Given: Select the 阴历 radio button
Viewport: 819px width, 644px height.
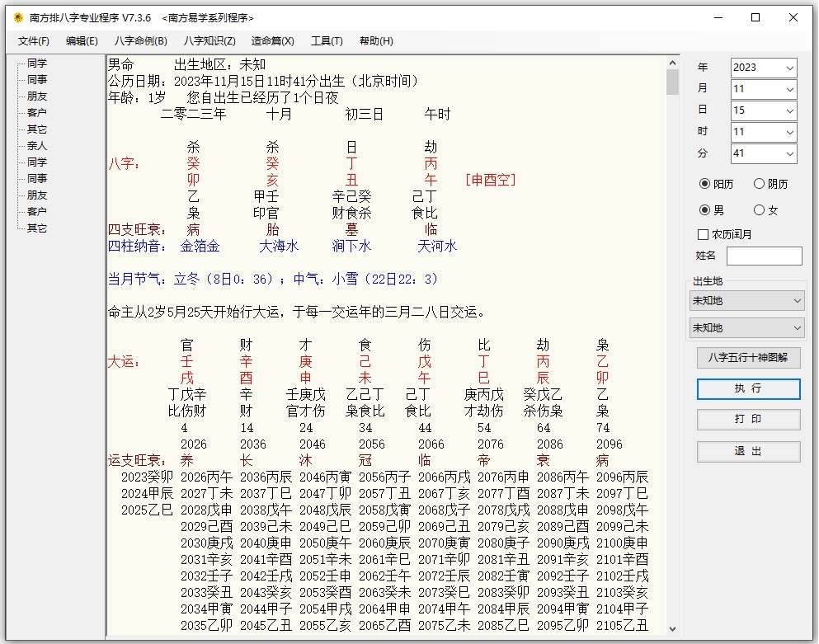Looking at the screenshot, I should pos(760,184).
